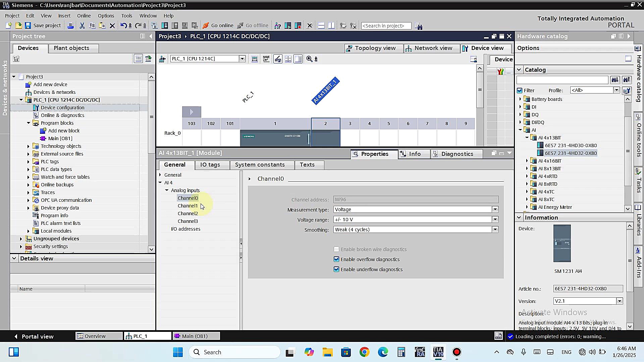This screenshot has width=644, height=362.
Task: Open the Project menu
Action: [x=12, y=16]
